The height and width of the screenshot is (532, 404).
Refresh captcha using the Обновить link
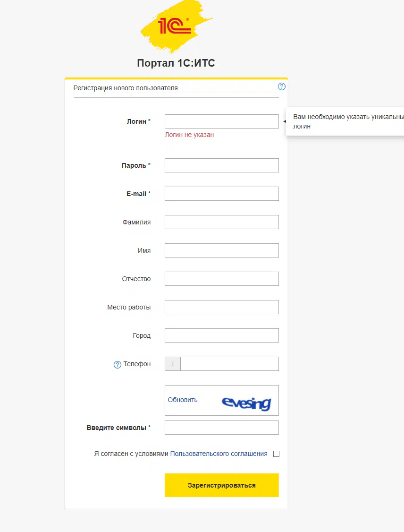point(183,400)
